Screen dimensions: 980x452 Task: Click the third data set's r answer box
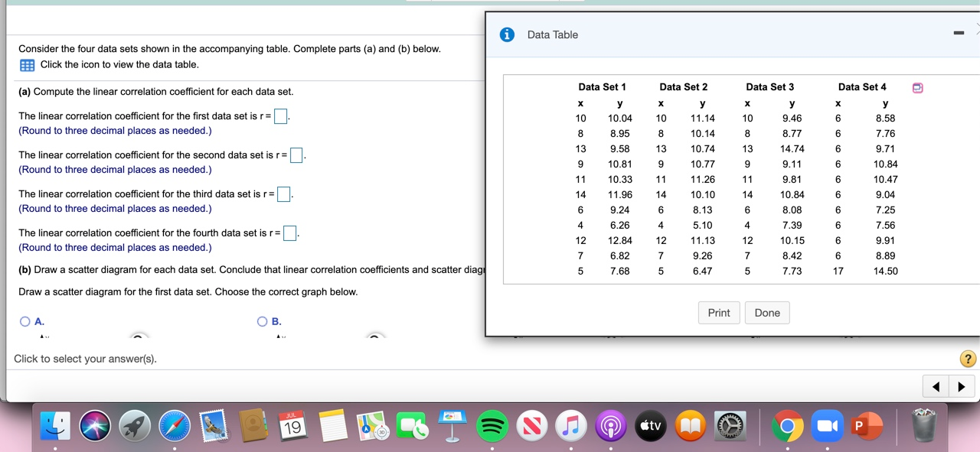point(283,193)
